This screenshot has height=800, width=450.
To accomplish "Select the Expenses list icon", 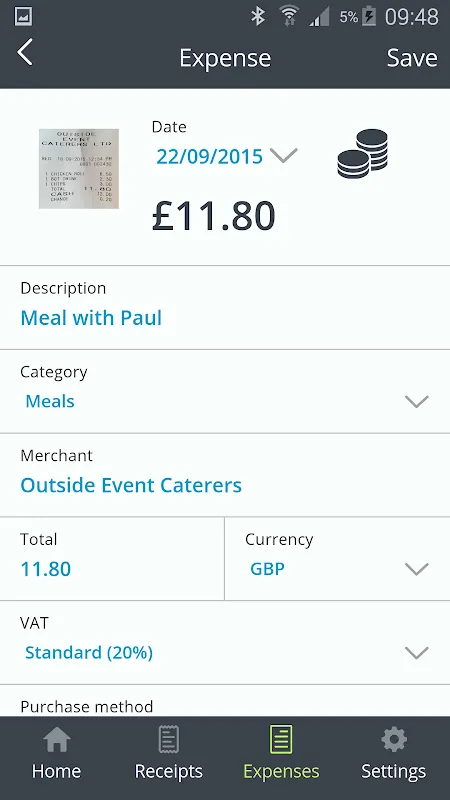I will coord(281,740).
